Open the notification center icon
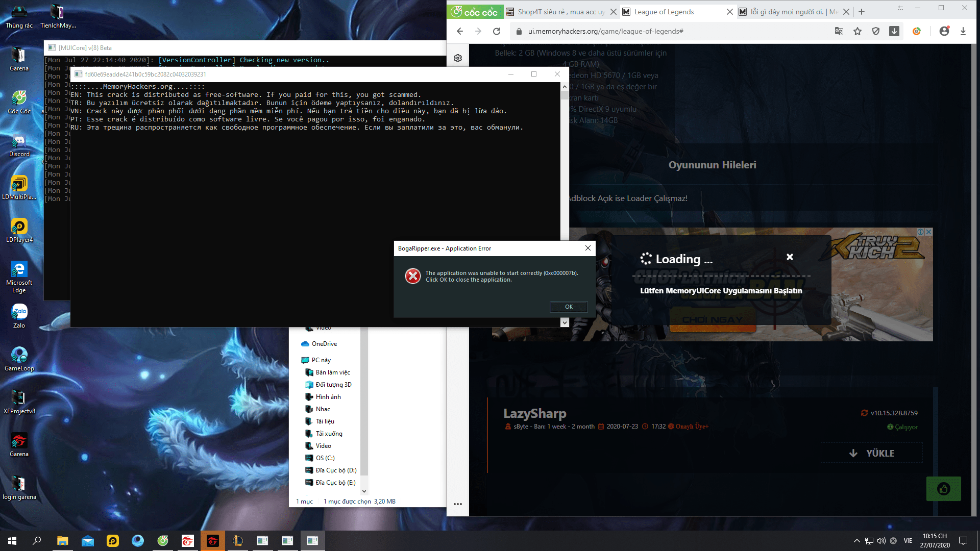 (x=963, y=540)
